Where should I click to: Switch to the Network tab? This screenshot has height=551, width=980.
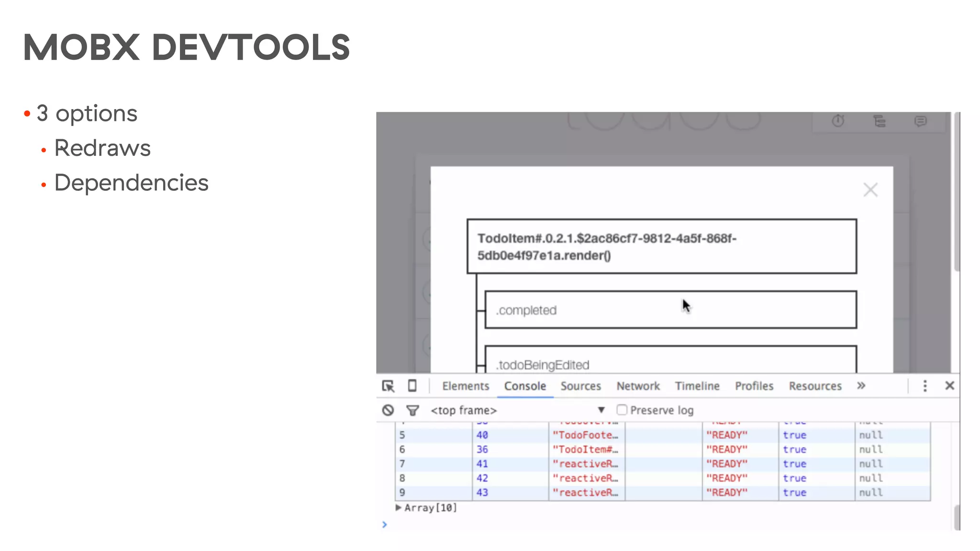pyautogui.click(x=638, y=386)
